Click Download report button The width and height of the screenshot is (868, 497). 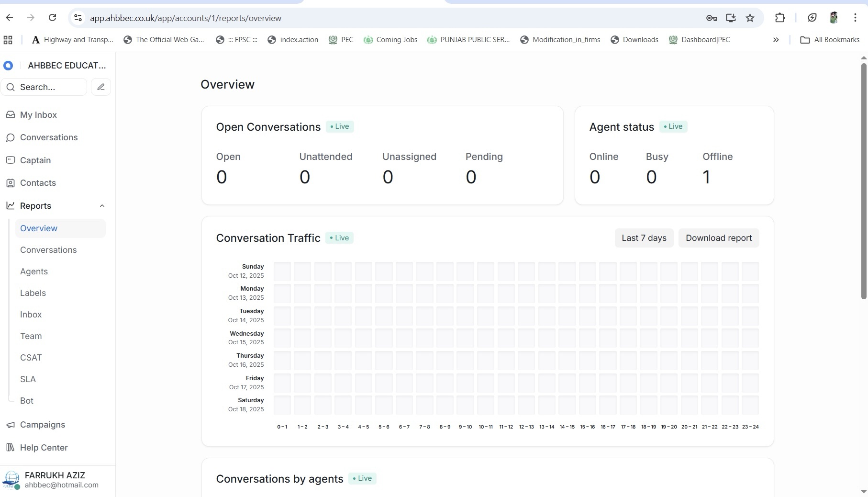718,238
